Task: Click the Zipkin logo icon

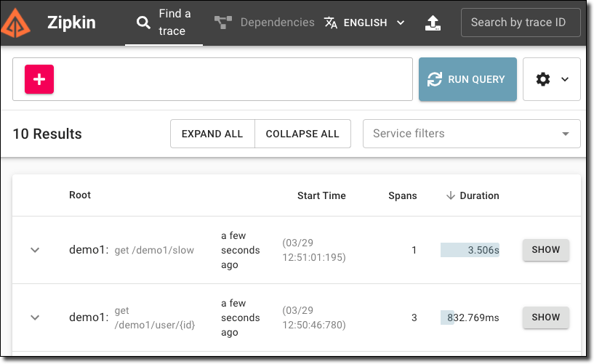Action: coord(16,23)
